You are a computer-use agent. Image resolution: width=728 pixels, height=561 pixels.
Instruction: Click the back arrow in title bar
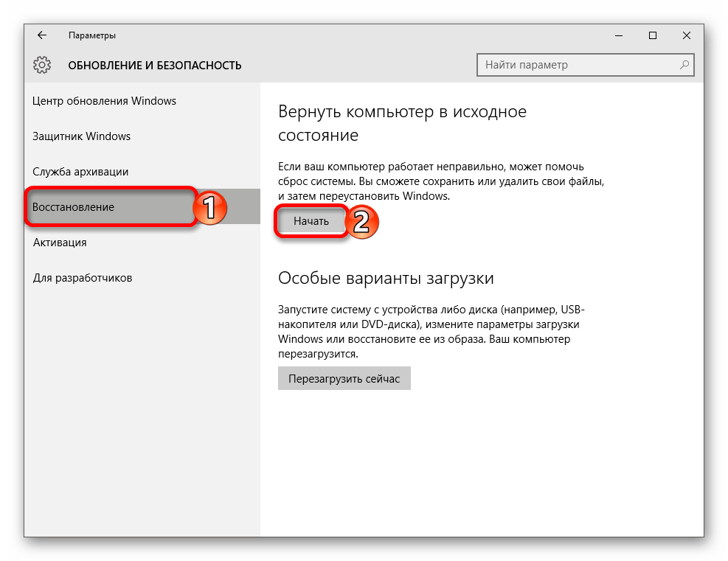coord(42,35)
